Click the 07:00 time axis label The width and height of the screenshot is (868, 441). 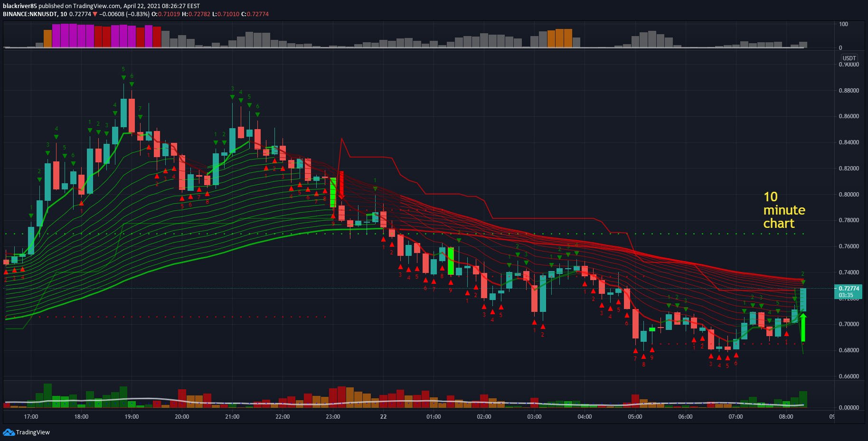(x=736, y=417)
